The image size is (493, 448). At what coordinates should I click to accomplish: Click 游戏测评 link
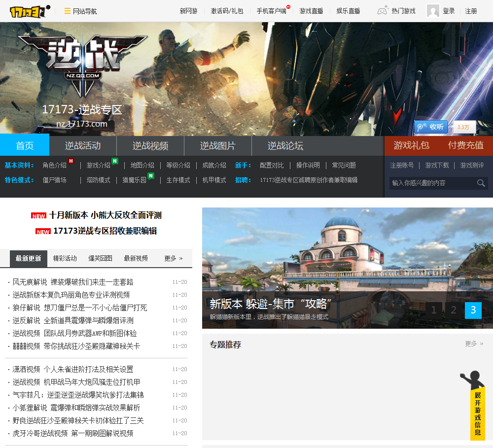[472, 165]
